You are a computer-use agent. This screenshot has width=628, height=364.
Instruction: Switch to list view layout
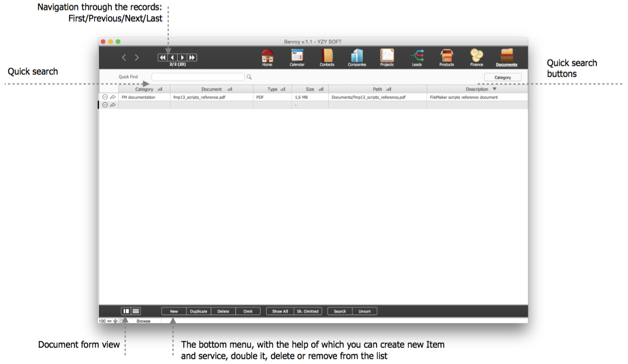[x=136, y=311]
